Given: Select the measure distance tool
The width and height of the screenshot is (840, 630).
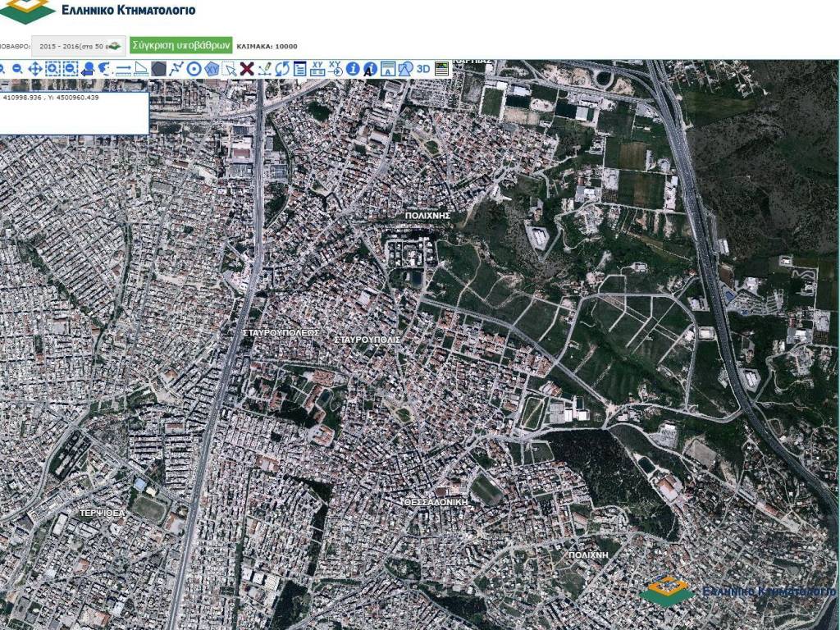Looking at the screenshot, I should (x=123, y=69).
